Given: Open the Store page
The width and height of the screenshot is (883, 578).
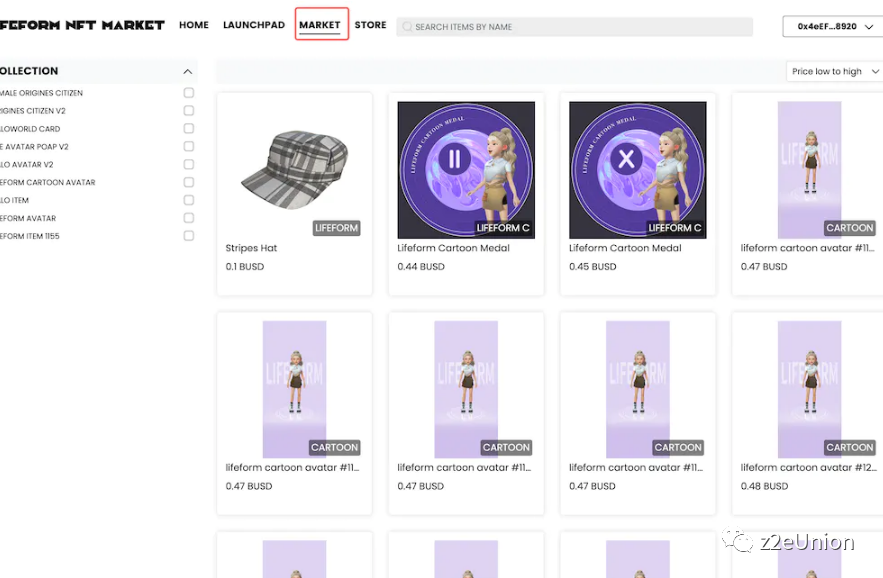Looking at the screenshot, I should coord(370,25).
